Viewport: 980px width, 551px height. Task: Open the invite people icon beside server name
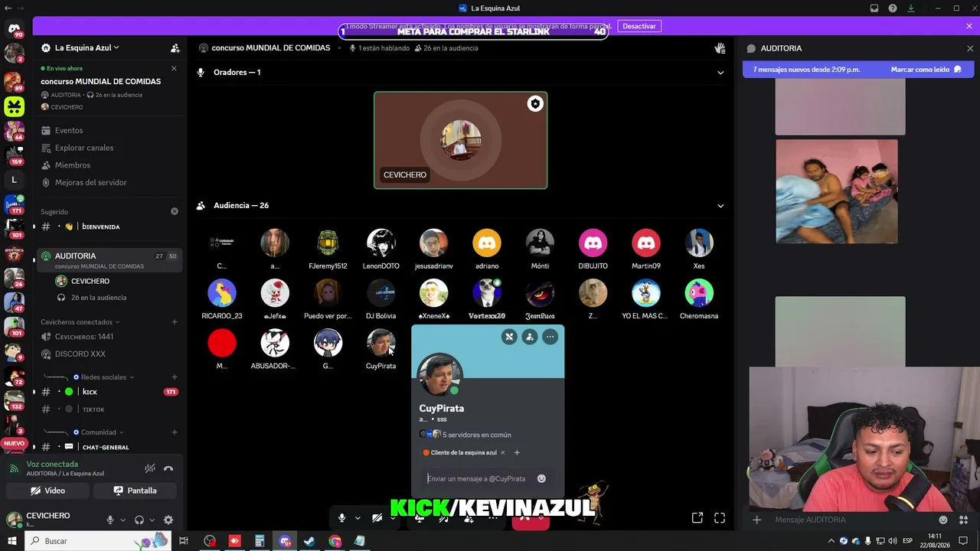(175, 47)
